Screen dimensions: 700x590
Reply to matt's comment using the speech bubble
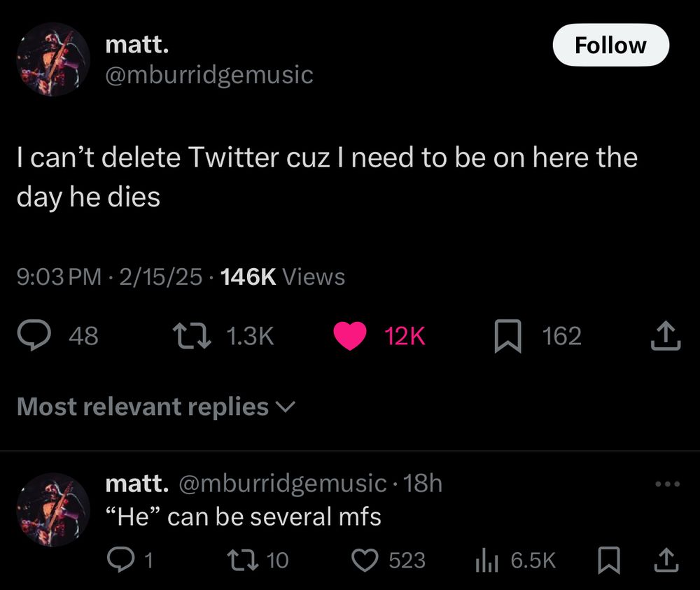click(x=120, y=559)
